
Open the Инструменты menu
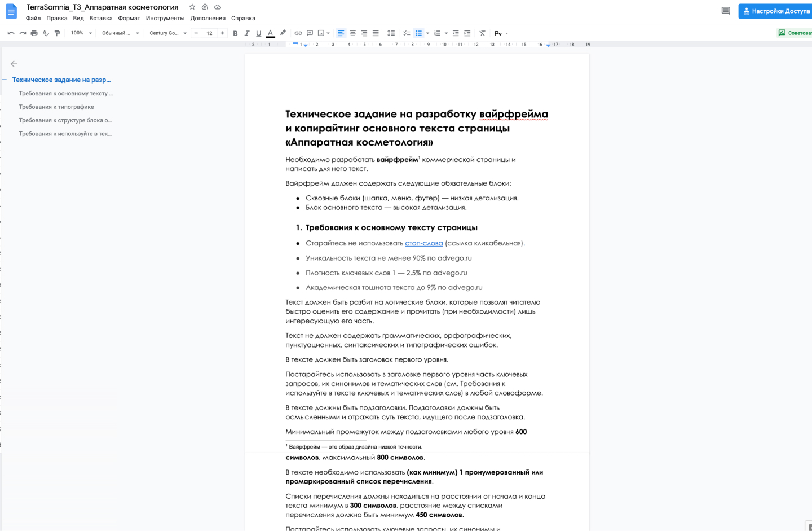point(165,18)
